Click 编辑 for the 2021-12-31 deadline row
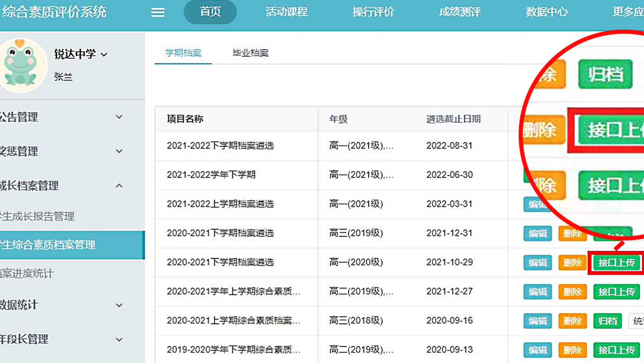This screenshot has height=363, width=644. [x=538, y=234]
